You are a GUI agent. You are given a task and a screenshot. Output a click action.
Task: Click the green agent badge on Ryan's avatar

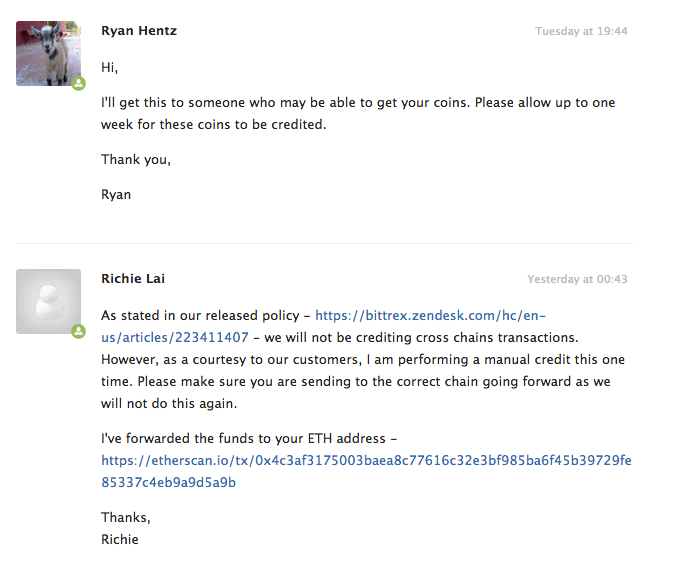pyautogui.click(x=79, y=84)
